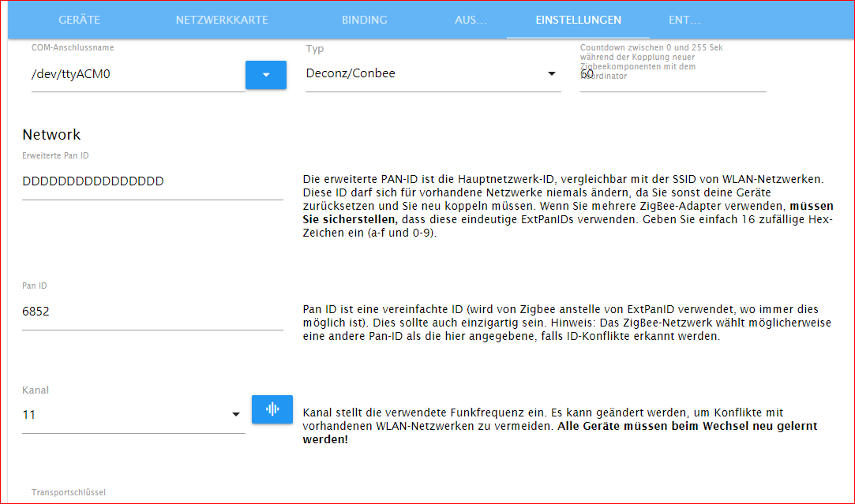Click the Transportschlüssel label field

[69, 492]
